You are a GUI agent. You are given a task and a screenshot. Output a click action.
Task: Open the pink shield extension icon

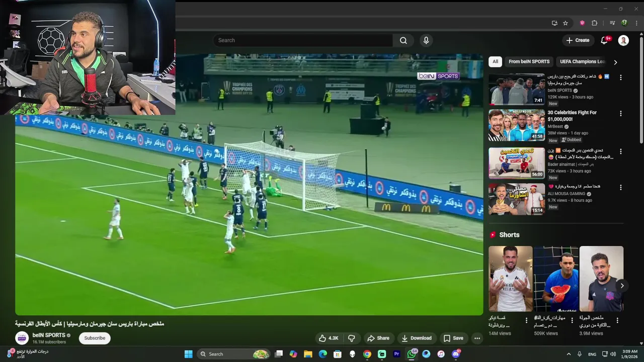[582, 23]
